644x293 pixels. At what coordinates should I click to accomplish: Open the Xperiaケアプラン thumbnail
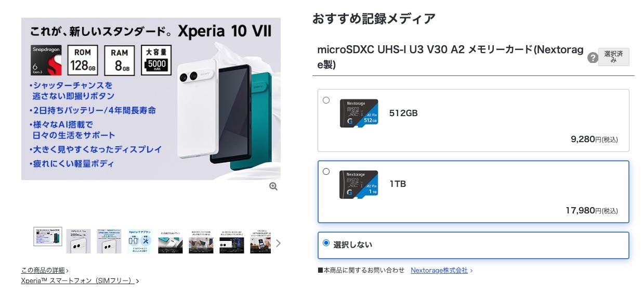[x=140, y=241]
